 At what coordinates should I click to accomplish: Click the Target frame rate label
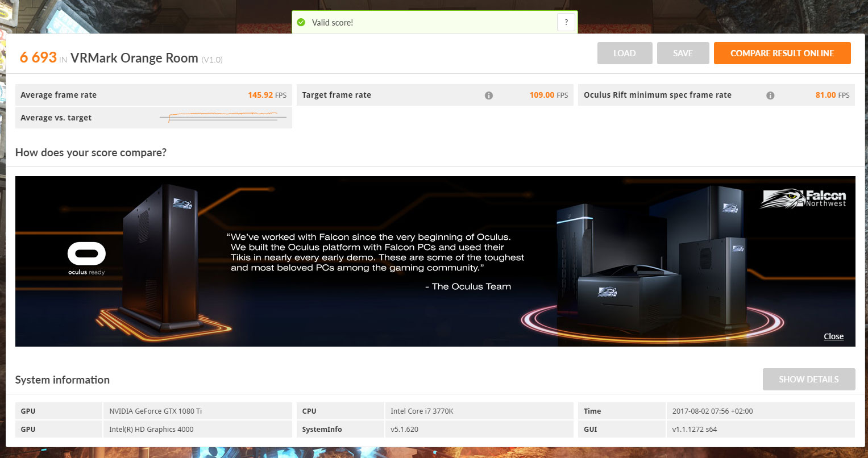click(337, 95)
